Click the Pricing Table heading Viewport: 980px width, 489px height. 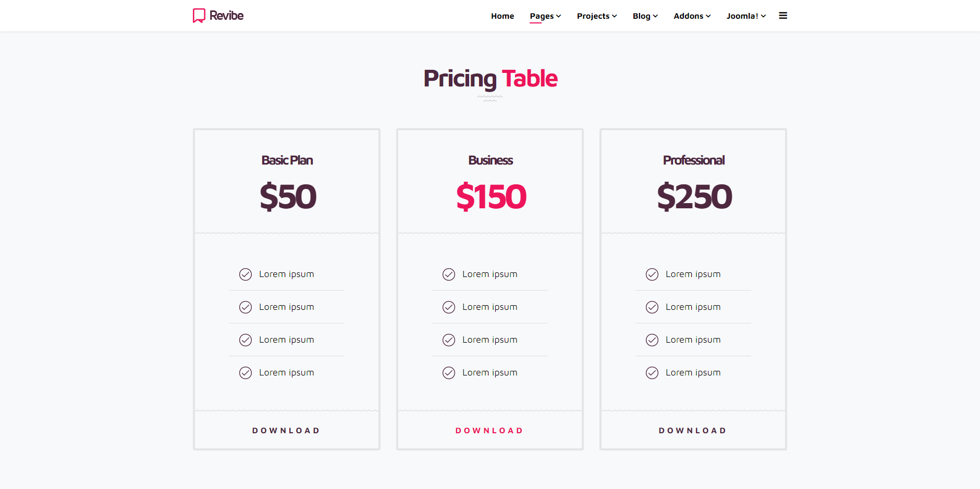[x=491, y=79]
